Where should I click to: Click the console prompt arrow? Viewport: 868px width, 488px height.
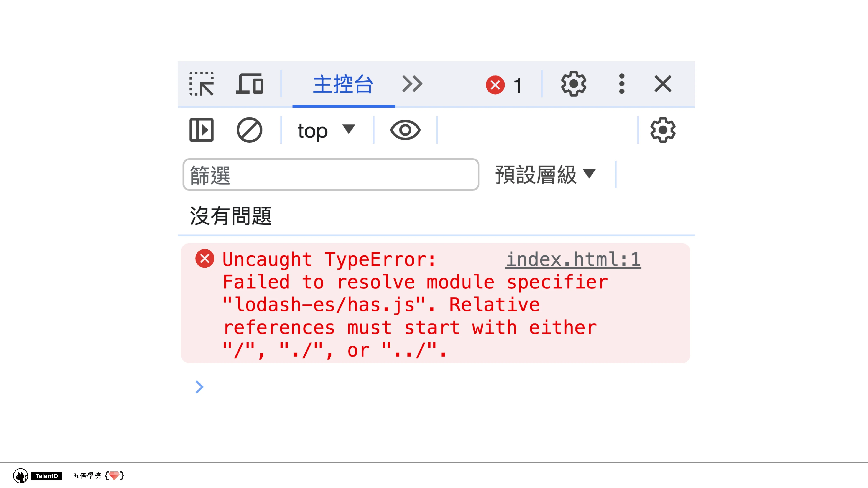tap(199, 387)
